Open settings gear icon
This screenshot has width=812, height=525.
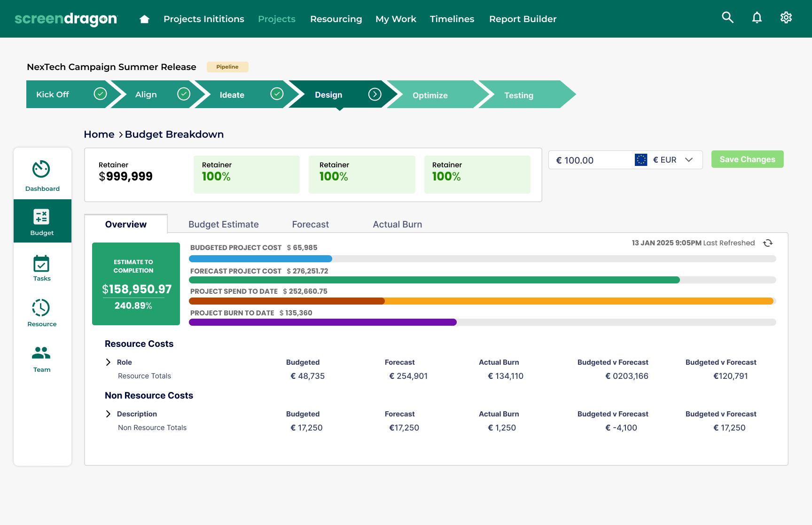click(786, 18)
